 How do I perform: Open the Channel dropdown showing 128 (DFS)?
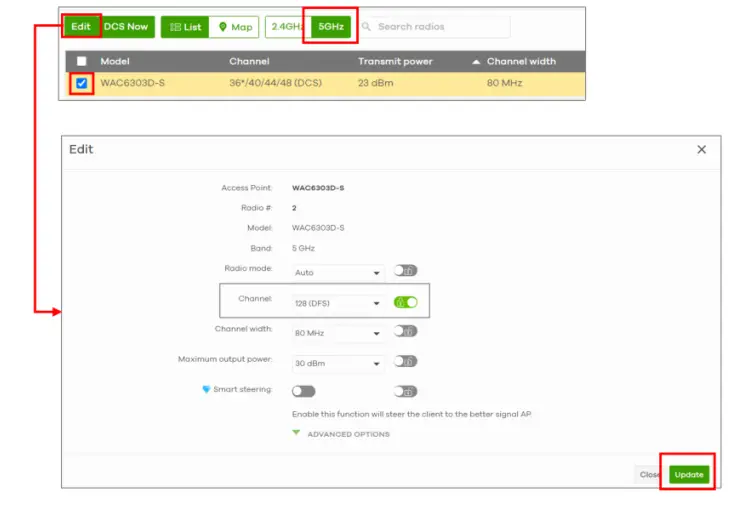tap(337, 303)
